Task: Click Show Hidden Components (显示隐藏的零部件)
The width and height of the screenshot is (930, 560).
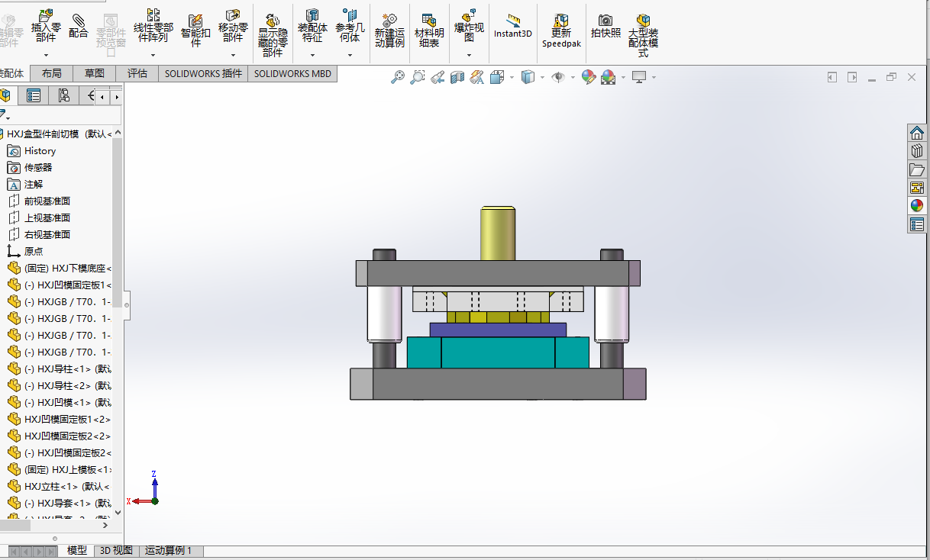Action: point(273,35)
